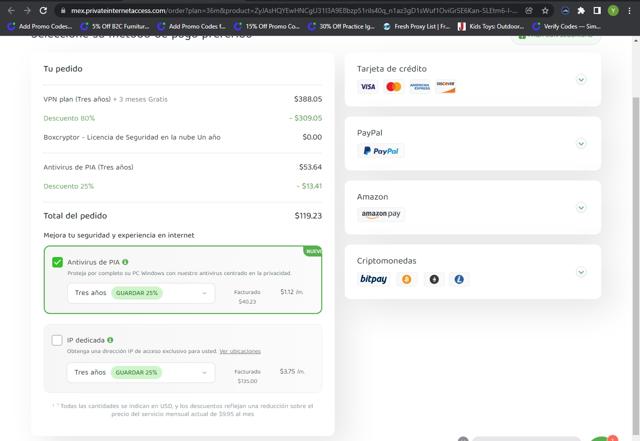Viewport: 640px width, 441px height.
Task: Expand the Amazon payment option
Action: (x=581, y=207)
